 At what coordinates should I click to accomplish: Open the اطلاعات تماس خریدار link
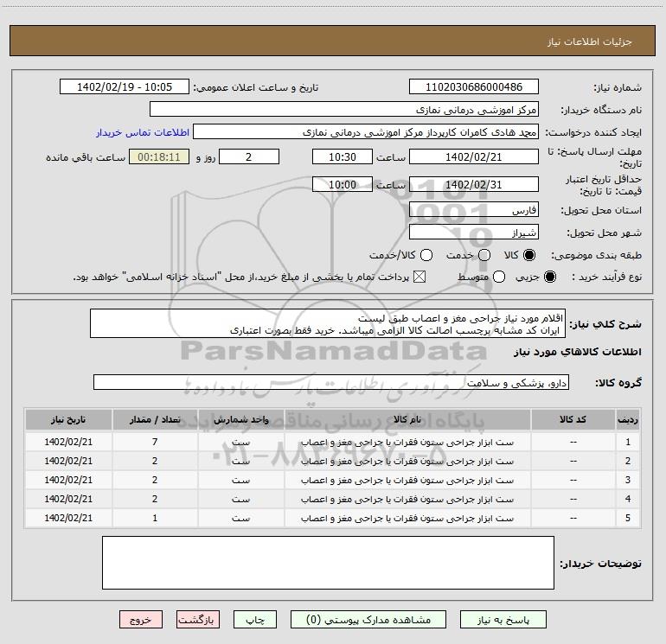click(143, 132)
